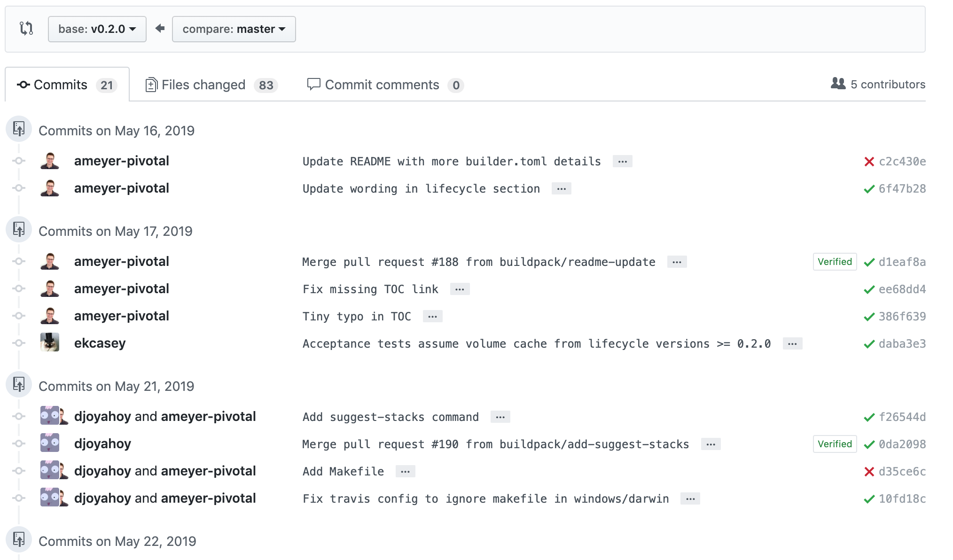Screen dimensions: 953x560
Task: Click the 5 contributors link
Action: tap(887, 84)
